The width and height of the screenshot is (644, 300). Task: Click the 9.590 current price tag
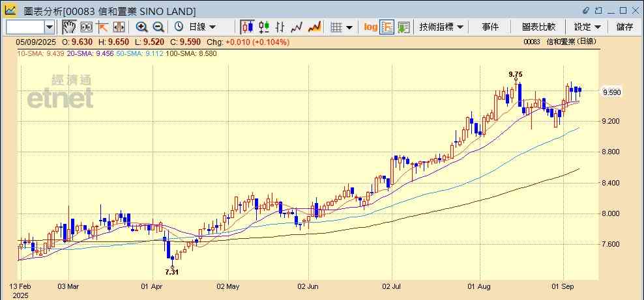pos(612,92)
